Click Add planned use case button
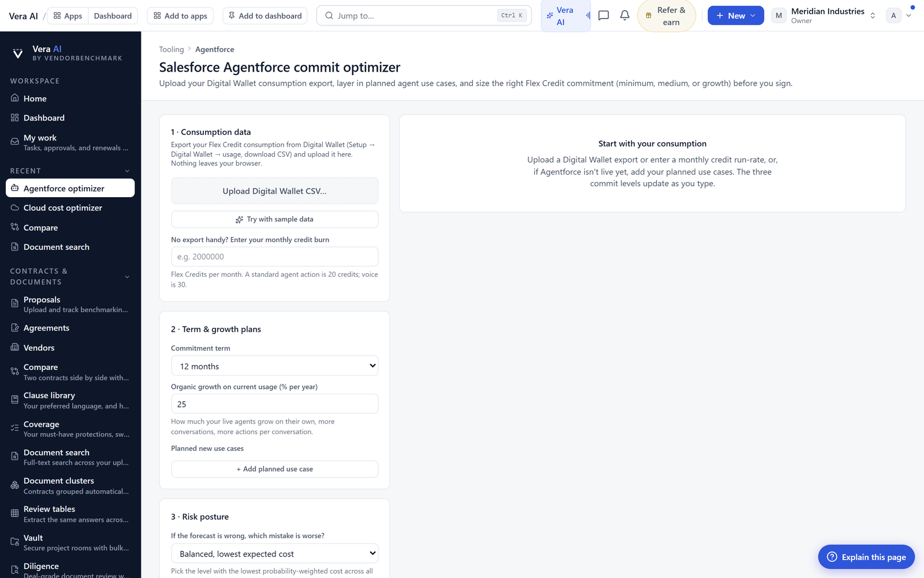The image size is (924, 578). pyautogui.click(x=275, y=469)
